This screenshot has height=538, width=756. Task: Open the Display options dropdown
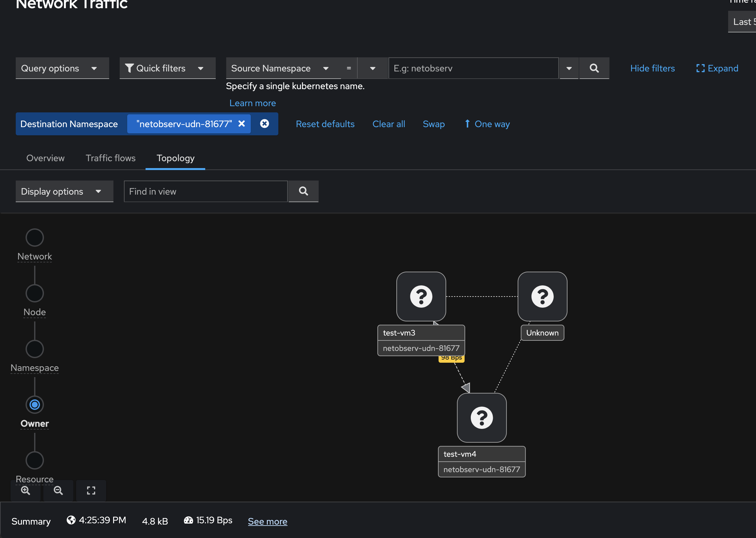point(64,191)
